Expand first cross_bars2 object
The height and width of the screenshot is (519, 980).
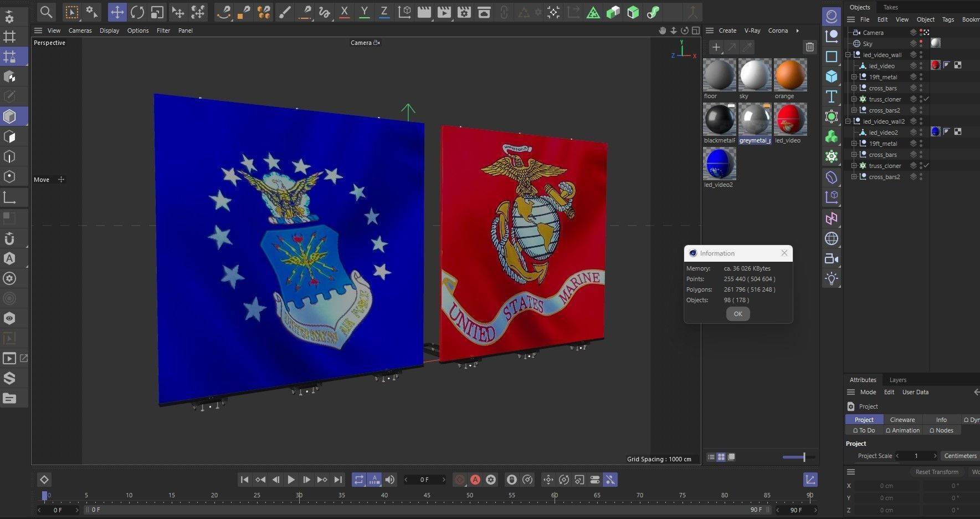[x=854, y=110]
